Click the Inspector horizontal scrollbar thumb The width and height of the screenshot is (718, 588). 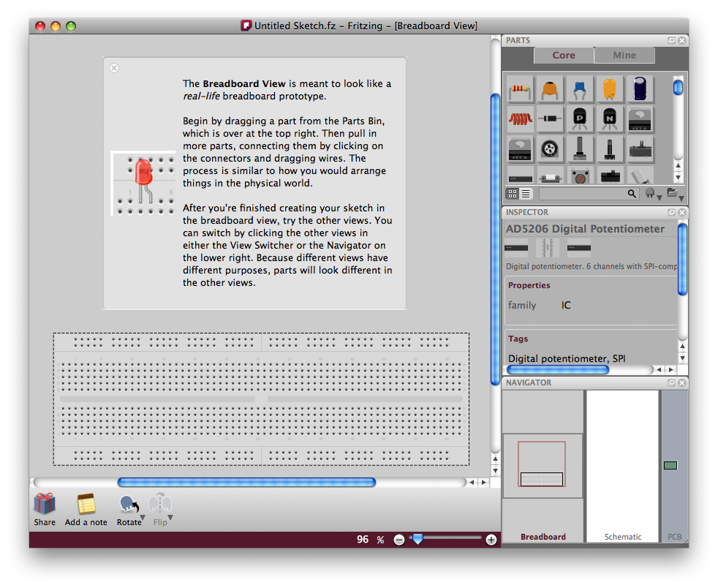pos(558,369)
